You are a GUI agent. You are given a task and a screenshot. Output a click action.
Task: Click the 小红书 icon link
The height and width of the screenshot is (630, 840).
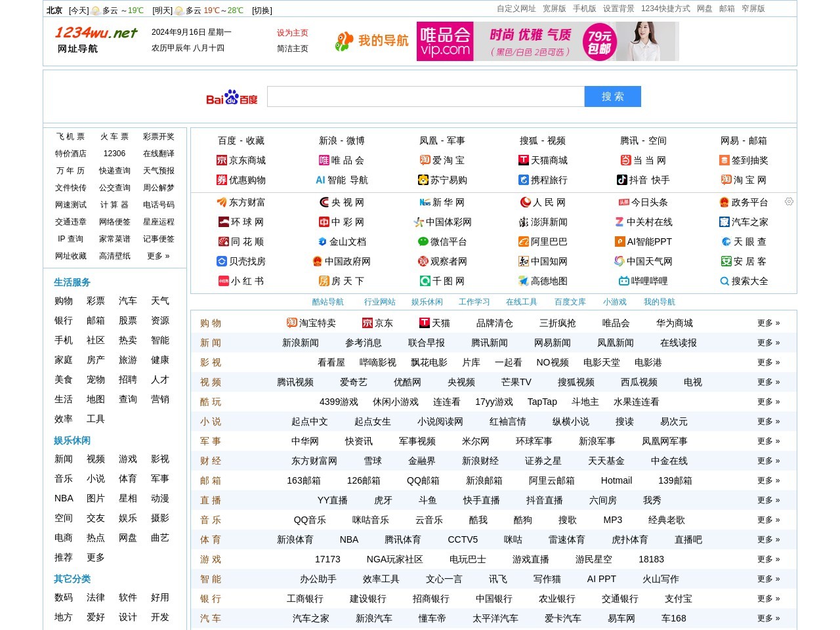pyautogui.click(x=223, y=281)
